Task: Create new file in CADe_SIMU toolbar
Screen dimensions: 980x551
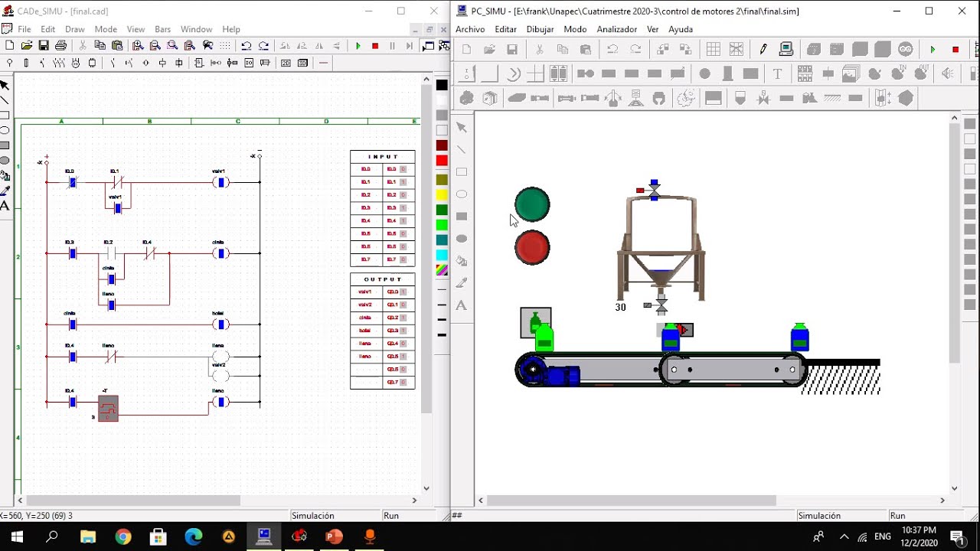Action: coord(9,46)
